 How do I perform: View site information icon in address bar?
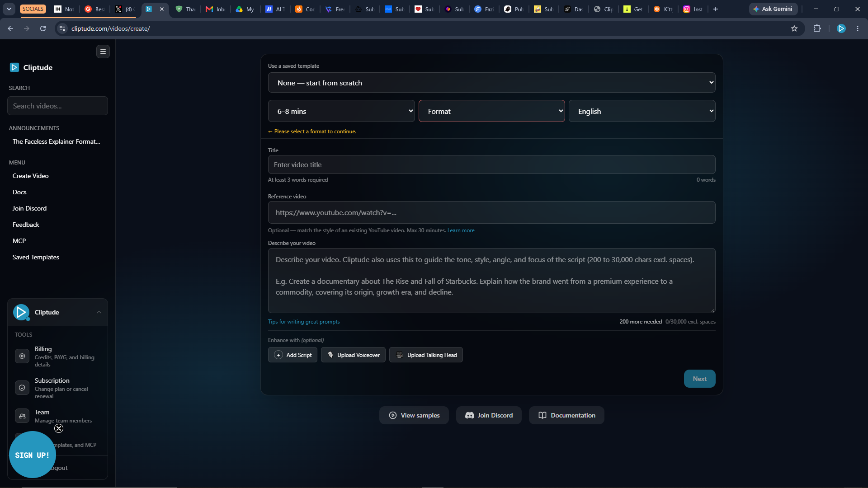pos(62,28)
